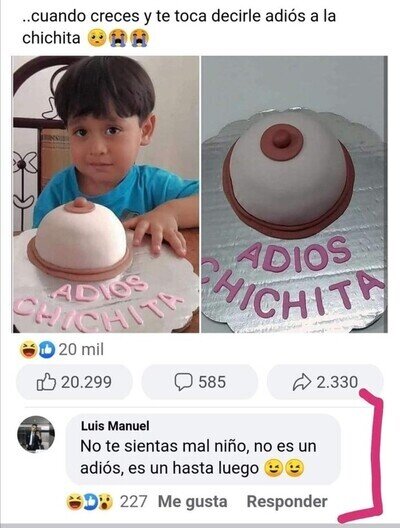
Task: Click the 227 reactions count on the comment
Action: coord(134,502)
